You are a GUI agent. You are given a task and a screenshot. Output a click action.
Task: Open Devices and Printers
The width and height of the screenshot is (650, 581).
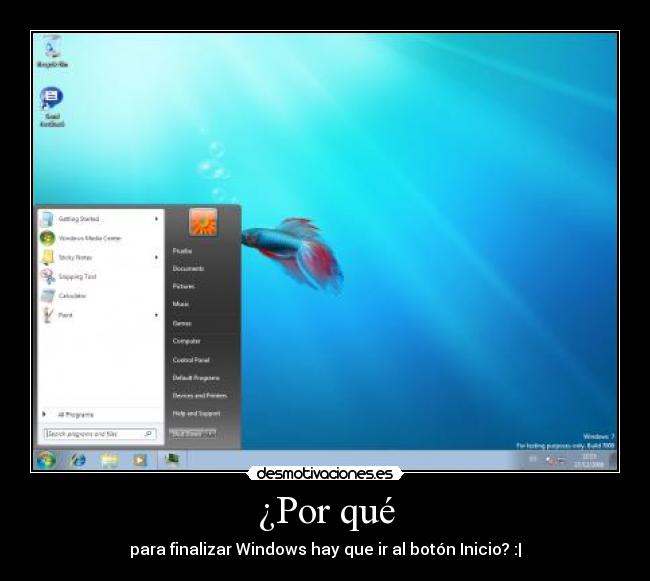click(199, 396)
